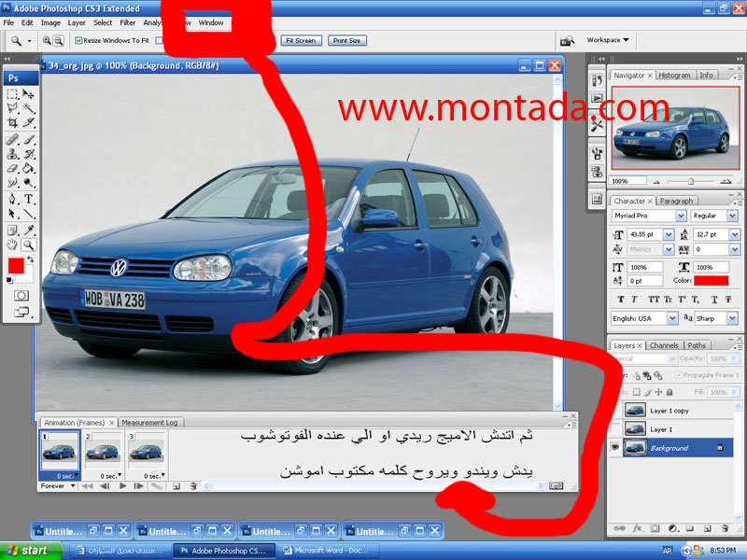Expand the Workspace dropdown
This screenshot has height=560, width=747.
(x=608, y=40)
